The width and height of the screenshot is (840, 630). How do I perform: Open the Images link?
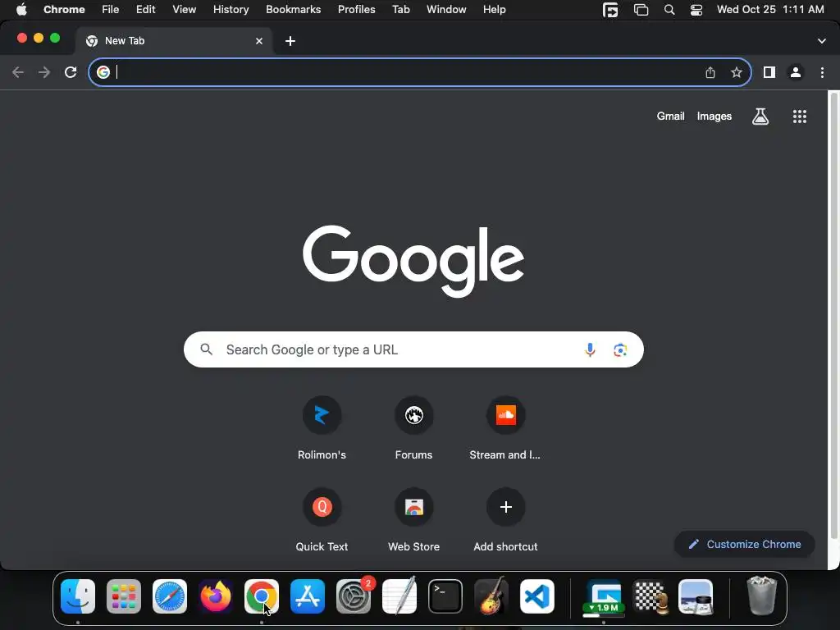coord(714,116)
